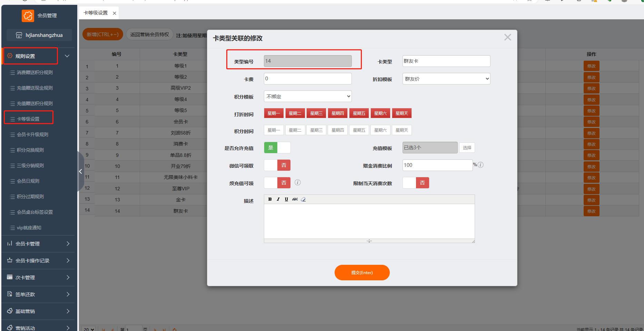Click the strikethrough ABC icon in editor

click(295, 199)
